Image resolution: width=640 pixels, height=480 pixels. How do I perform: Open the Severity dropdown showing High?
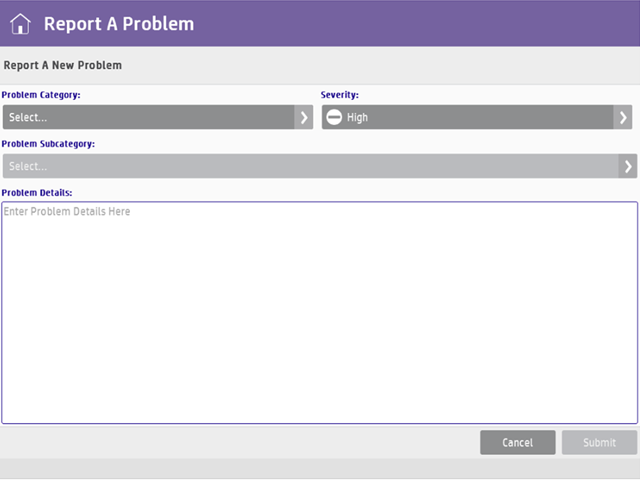(470, 117)
